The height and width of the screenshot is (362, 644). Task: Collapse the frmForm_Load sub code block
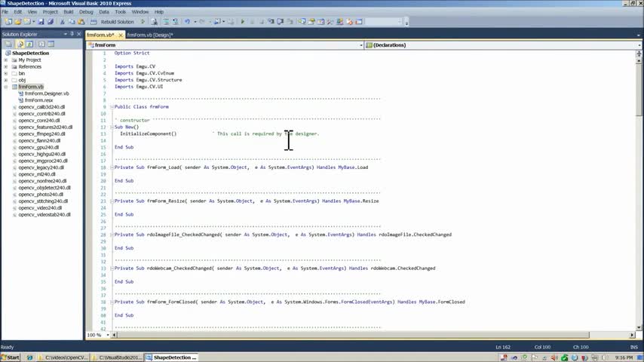click(x=112, y=167)
